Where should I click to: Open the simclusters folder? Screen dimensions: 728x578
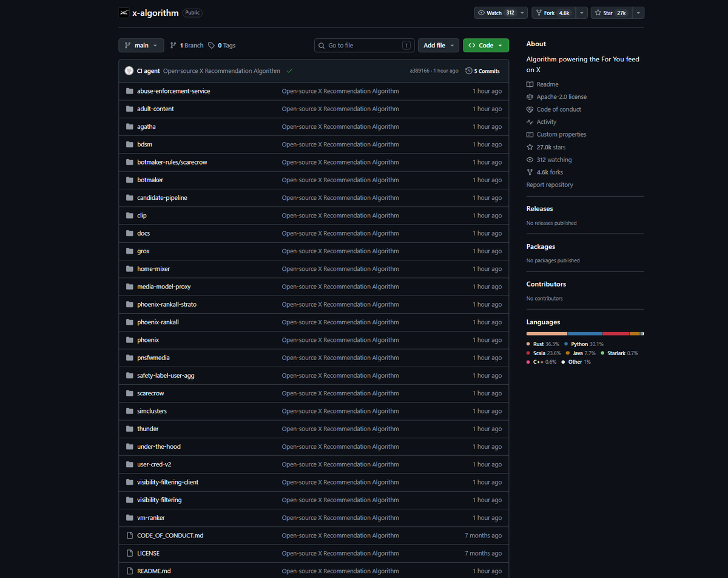click(152, 411)
